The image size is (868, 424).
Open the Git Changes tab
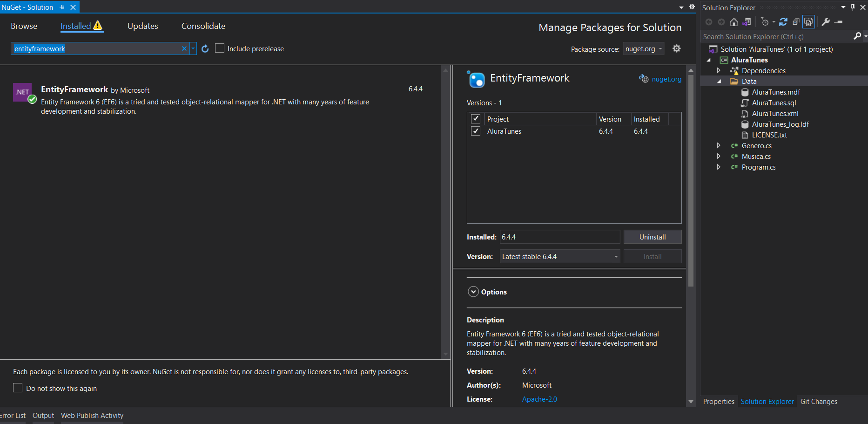tap(819, 402)
